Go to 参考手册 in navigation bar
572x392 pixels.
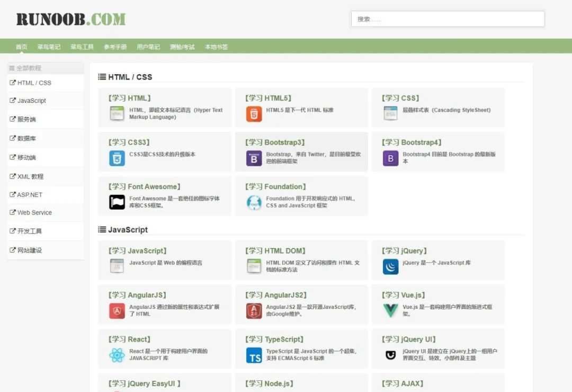[115, 47]
